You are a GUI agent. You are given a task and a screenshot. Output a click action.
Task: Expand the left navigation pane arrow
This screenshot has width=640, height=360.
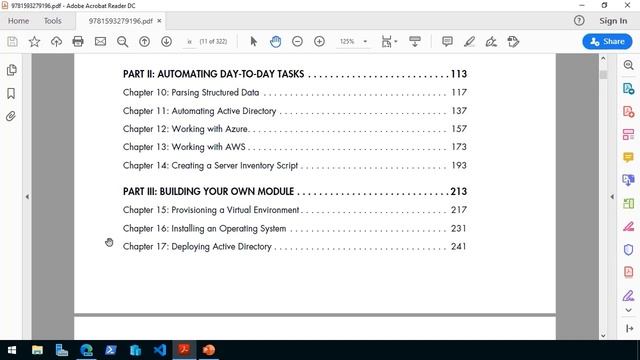click(27, 197)
